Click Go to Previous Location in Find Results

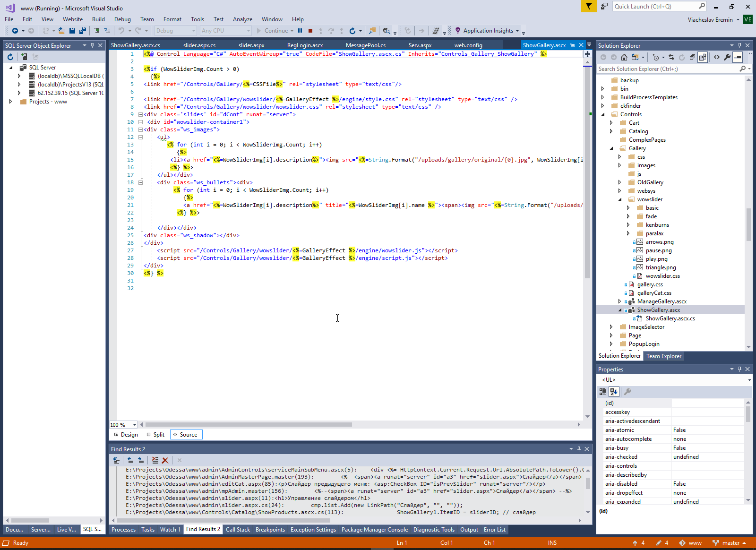click(130, 460)
